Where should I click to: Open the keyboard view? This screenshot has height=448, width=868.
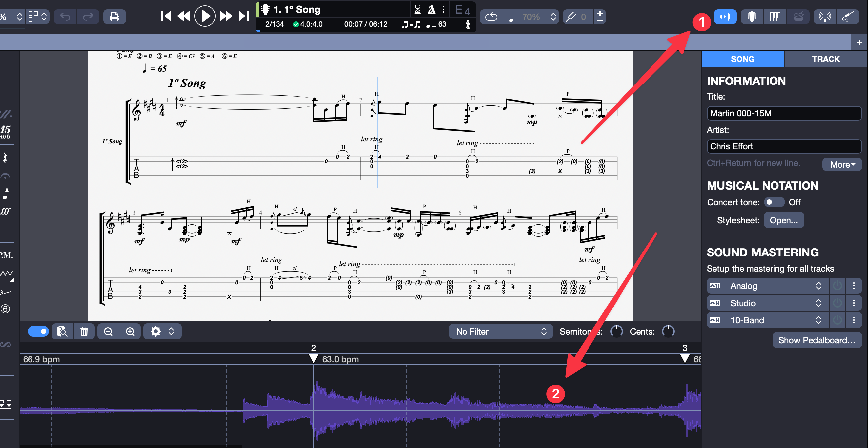[x=775, y=16]
